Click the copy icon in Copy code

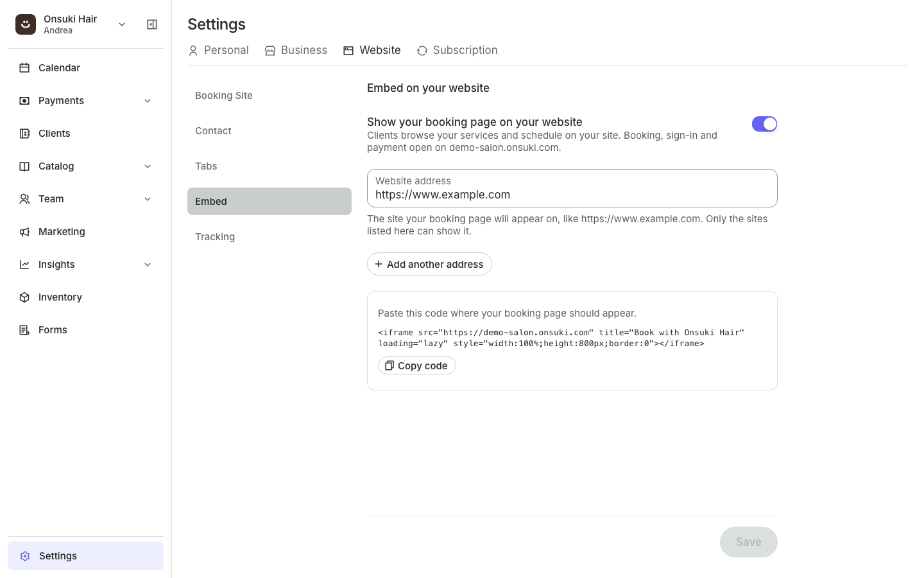[x=389, y=365]
